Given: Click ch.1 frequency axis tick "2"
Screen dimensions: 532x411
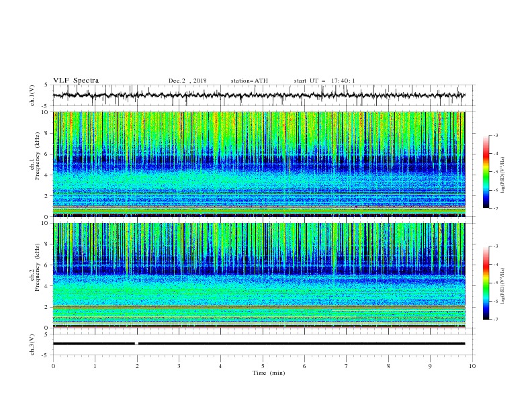Looking at the screenshot, I should point(48,196).
